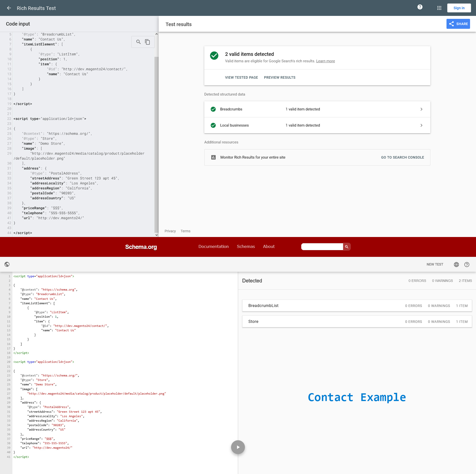This screenshot has width=476, height=474.
Task: Open the help icon at the validator's top right
Action: (x=467, y=264)
